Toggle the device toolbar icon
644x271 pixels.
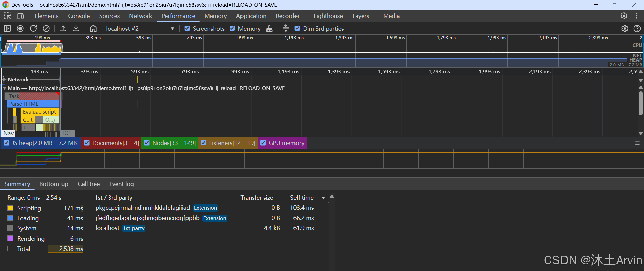(20, 16)
